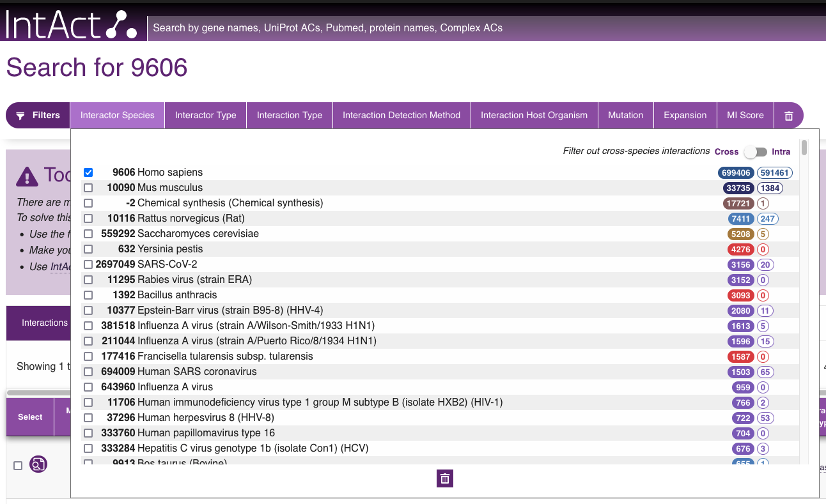826x504 pixels.
Task: Click the species list vertical scrollbar
Action: [x=804, y=148]
